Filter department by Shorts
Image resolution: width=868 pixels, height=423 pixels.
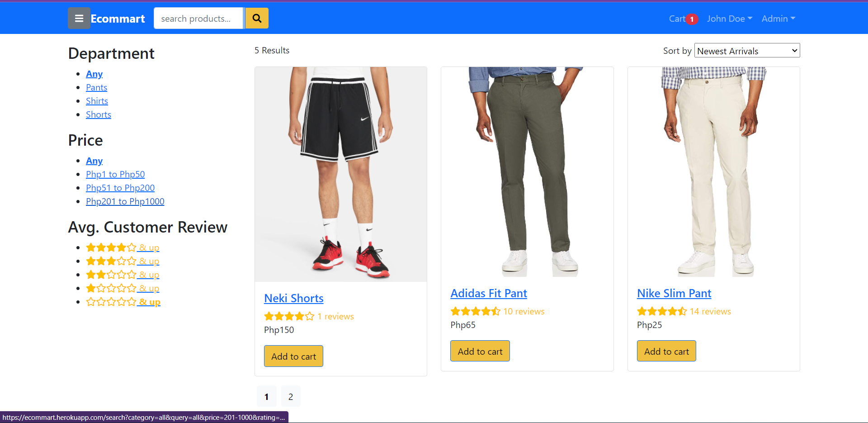click(x=99, y=114)
